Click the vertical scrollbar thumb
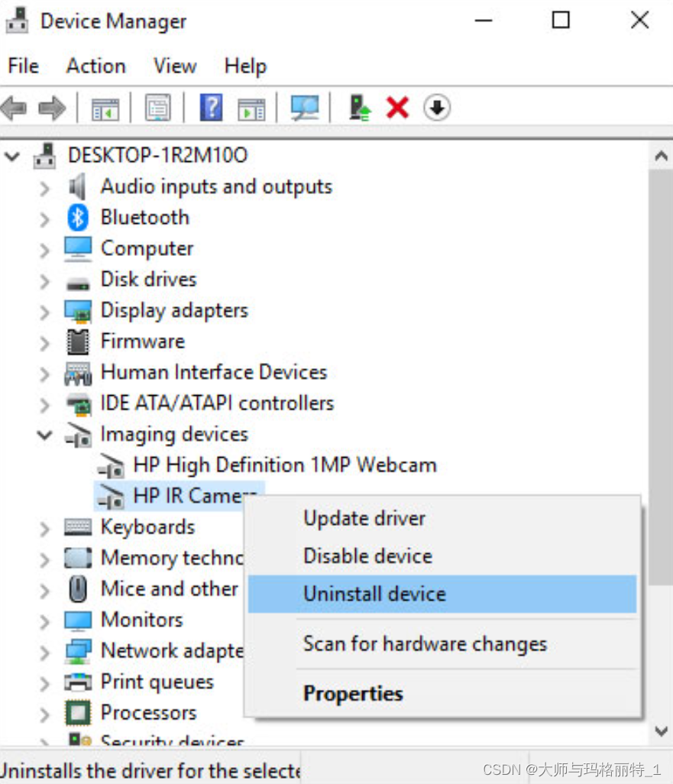The width and height of the screenshot is (673, 784). 661,377
